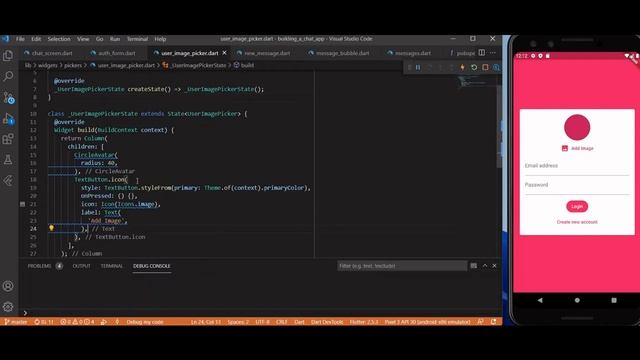This screenshot has height=360, width=640.
Task: Click the master branch in status bar
Action: [x=16, y=322]
